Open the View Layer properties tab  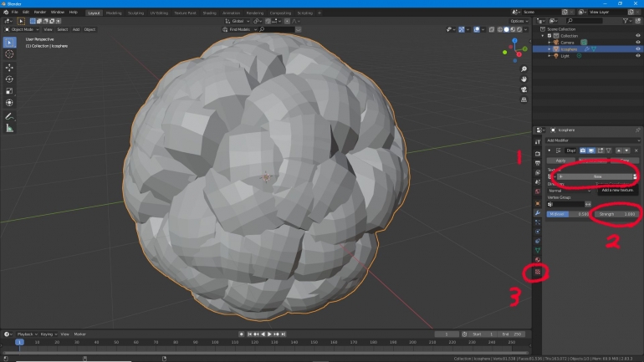pos(538,172)
